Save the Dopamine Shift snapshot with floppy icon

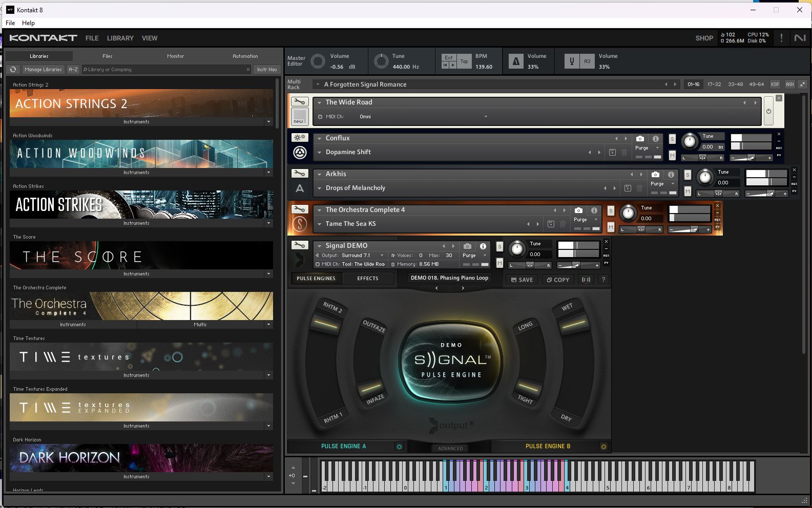pos(612,152)
